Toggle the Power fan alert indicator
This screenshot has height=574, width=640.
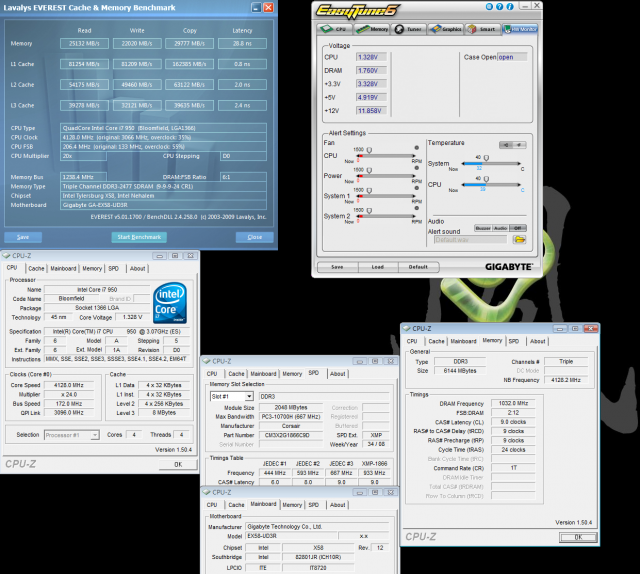416,168
